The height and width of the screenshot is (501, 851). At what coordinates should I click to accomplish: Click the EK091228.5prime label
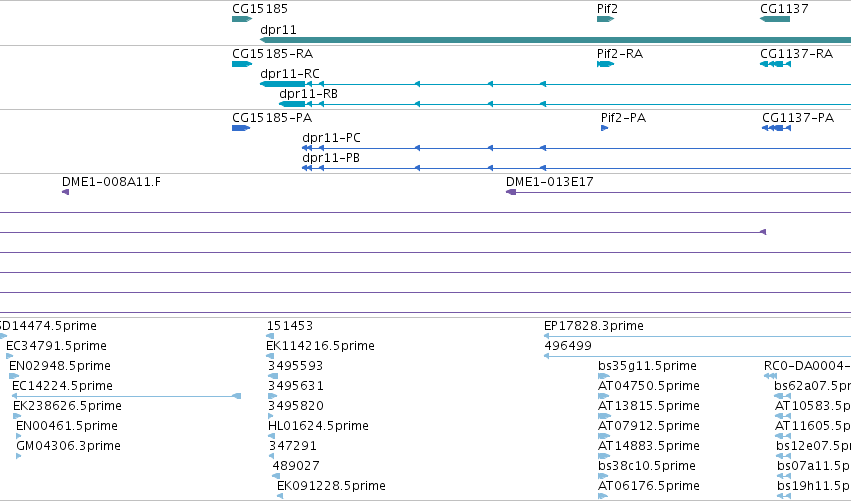[x=332, y=486]
